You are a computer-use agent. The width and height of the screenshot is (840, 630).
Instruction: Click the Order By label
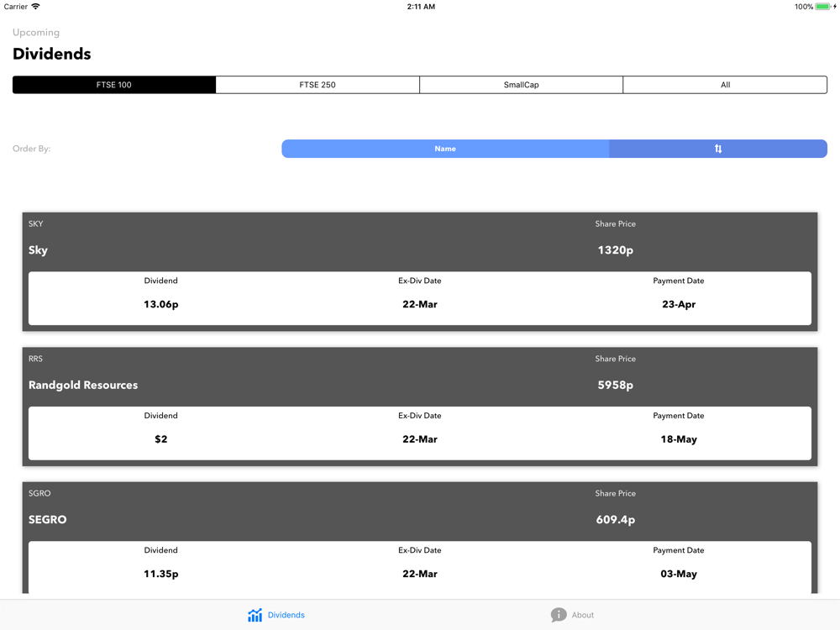32,149
